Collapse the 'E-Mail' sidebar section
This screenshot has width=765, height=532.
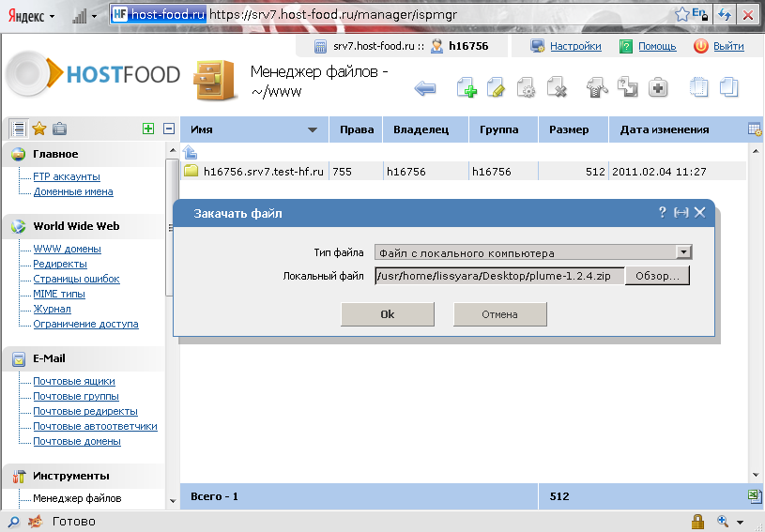[x=50, y=358]
